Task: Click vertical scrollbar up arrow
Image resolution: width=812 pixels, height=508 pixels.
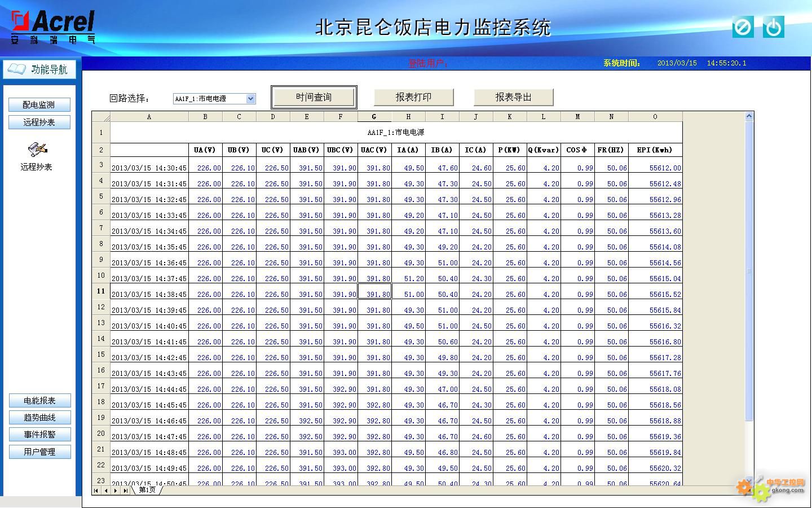Action: [x=749, y=116]
